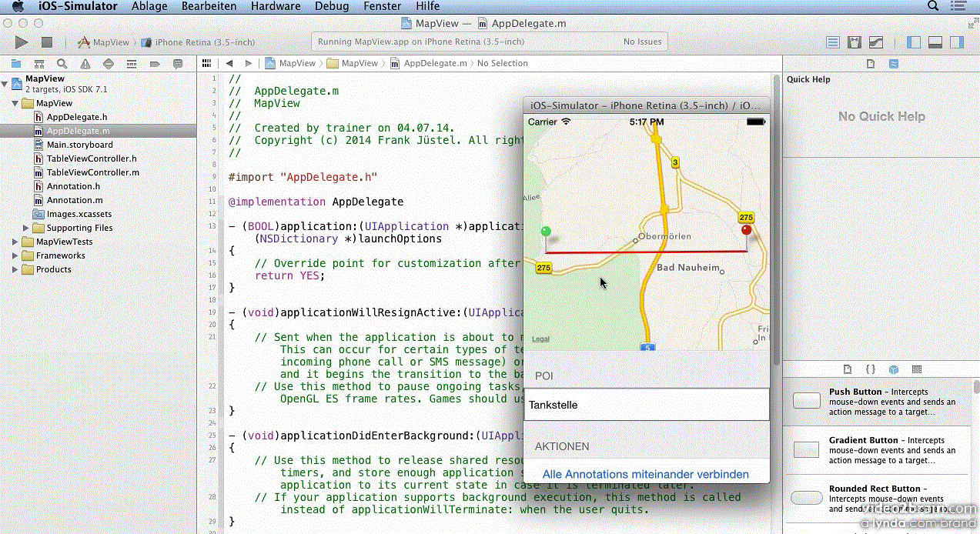980x534 pixels.
Task: Open the Breakpoint navigator icon
Action: click(x=155, y=64)
